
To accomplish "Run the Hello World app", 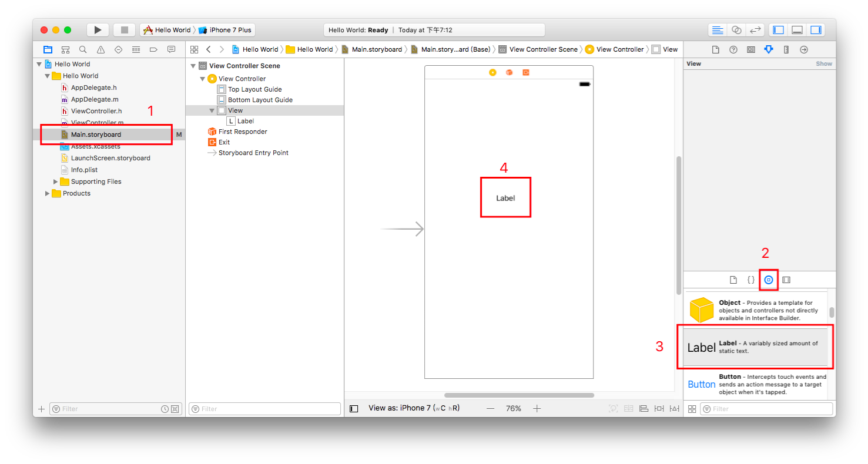I will 98,30.
